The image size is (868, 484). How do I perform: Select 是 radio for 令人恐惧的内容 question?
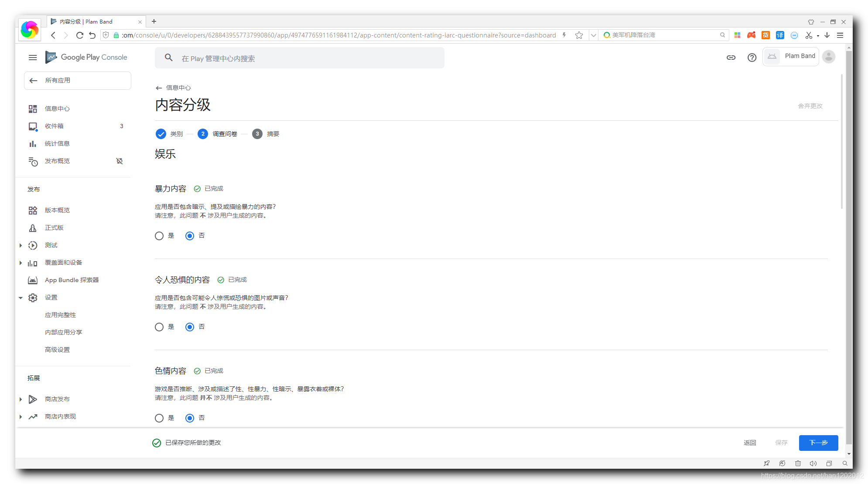click(x=159, y=327)
